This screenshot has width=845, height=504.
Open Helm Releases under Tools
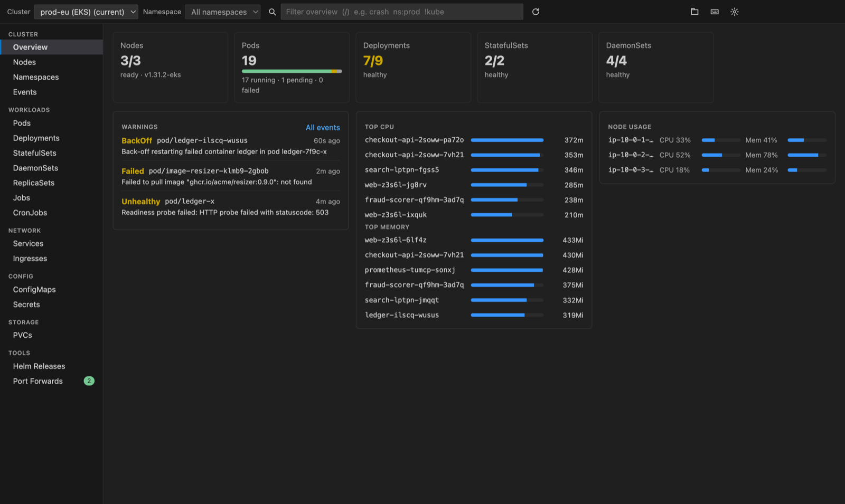51,366
